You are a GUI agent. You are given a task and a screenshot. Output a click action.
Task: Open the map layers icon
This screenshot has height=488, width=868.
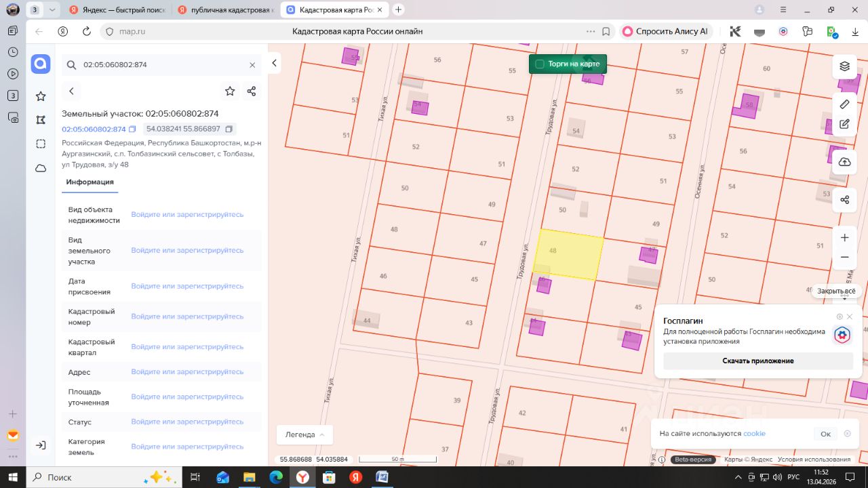(844, 66)
